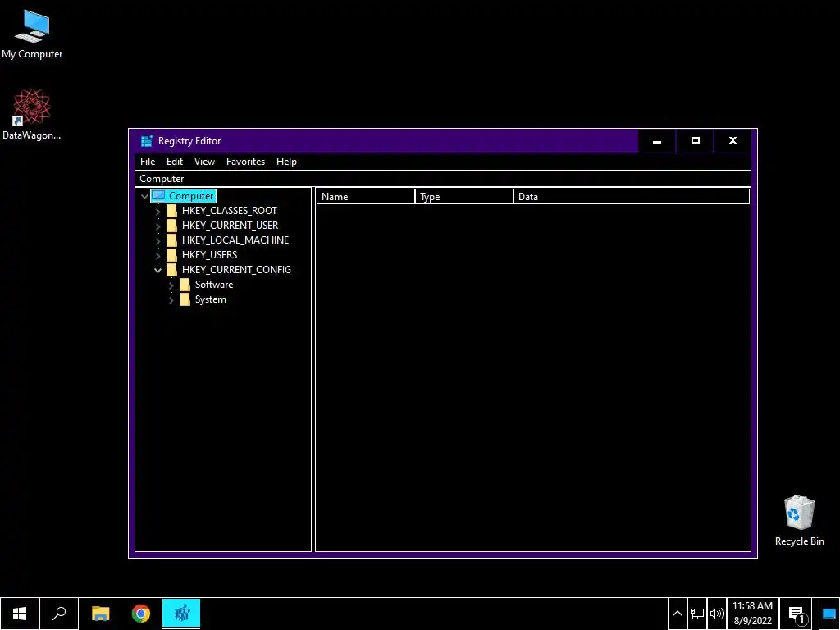Click the Software folder icon
Viewport: 840px width, 630px height.
(185, 285)
